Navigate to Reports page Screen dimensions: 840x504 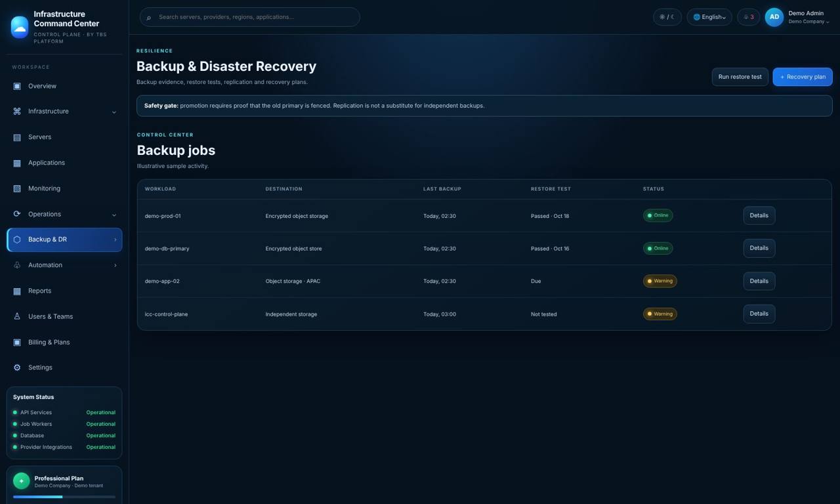coord(64,291)
